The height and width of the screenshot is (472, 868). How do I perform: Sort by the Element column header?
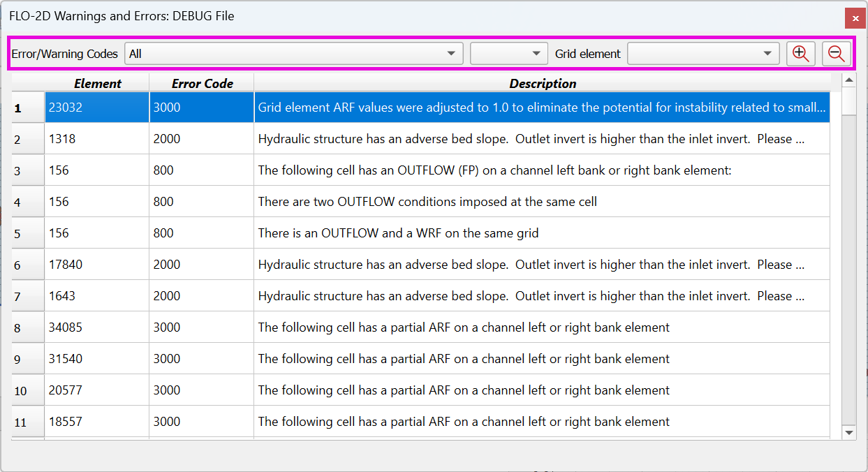point(97,83)
